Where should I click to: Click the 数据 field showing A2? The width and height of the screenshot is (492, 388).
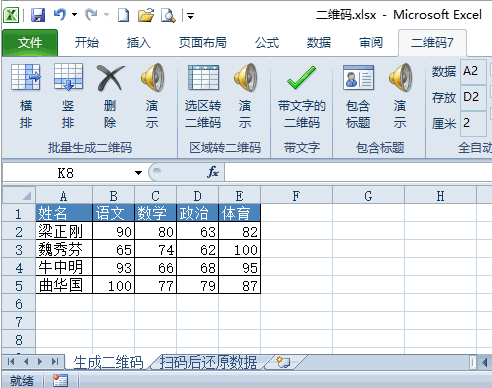coord(473,71)
